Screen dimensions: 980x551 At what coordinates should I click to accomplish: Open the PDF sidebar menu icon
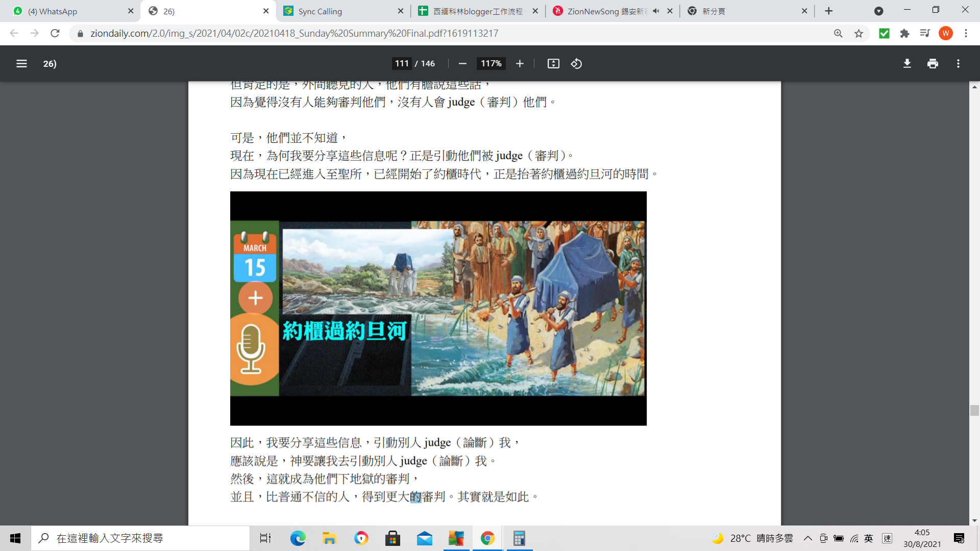(21, 64)
